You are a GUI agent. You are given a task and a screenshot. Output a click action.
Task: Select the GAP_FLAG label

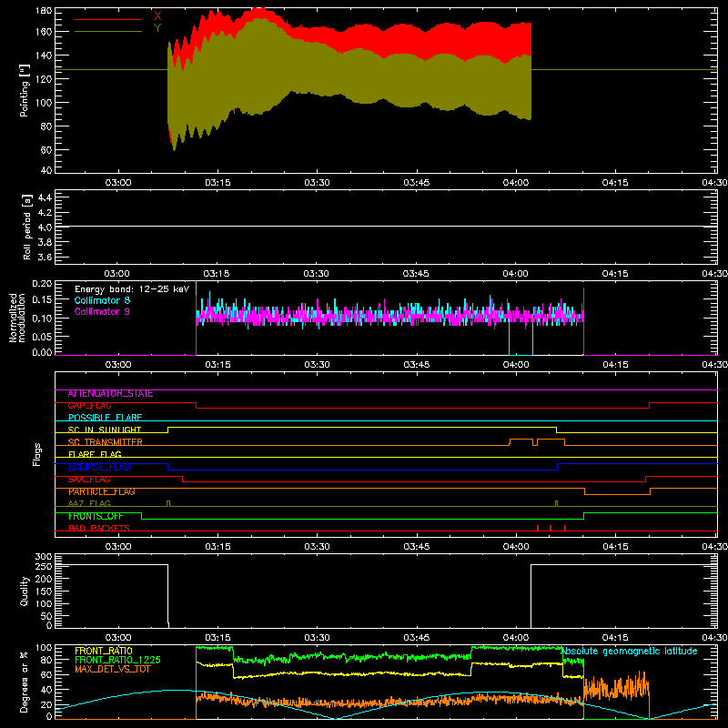89,406
